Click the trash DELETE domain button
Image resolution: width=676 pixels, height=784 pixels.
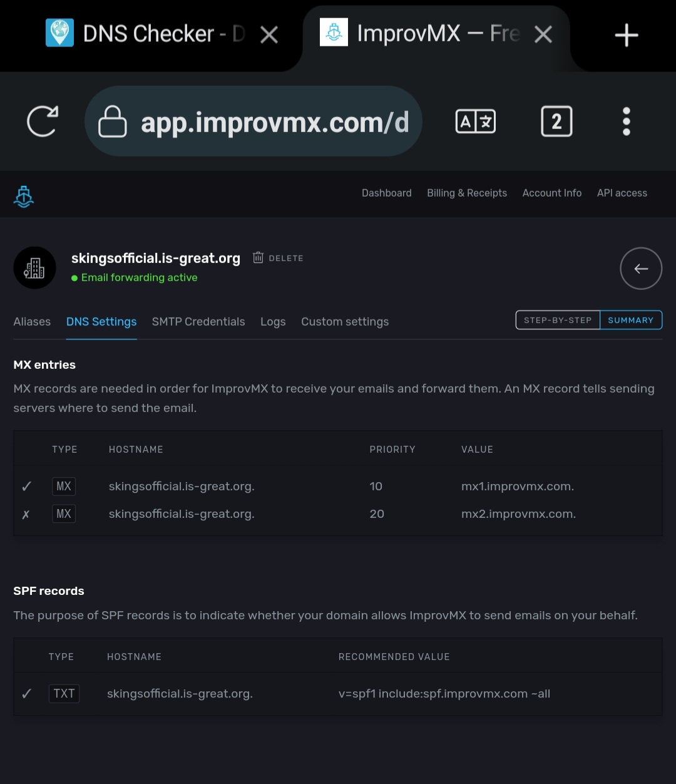278,258
